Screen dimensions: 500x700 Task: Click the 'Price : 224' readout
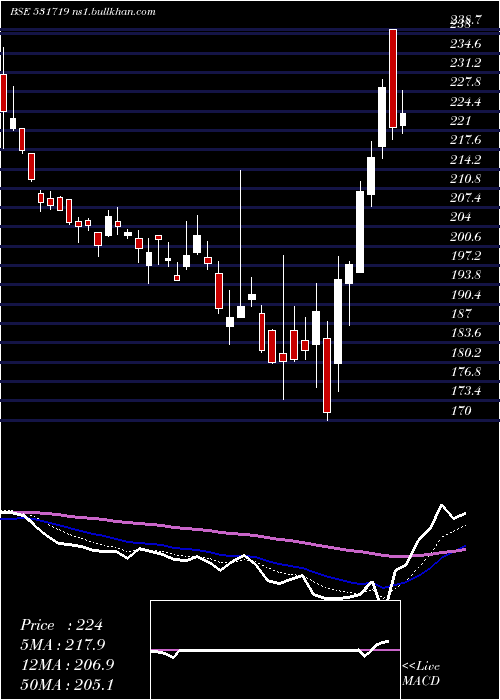[62, 625]
